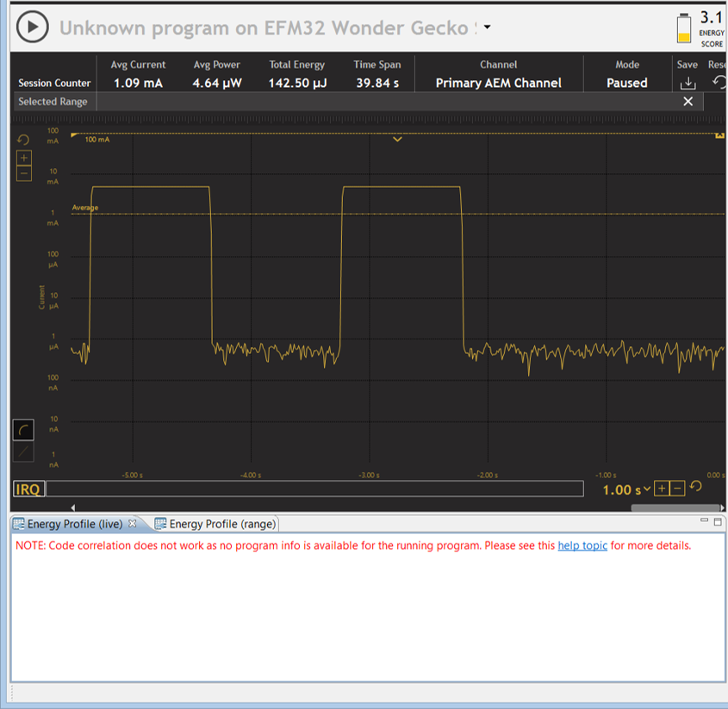
Task: Click the horizontal scrollbar thumb
Action: 675,507
